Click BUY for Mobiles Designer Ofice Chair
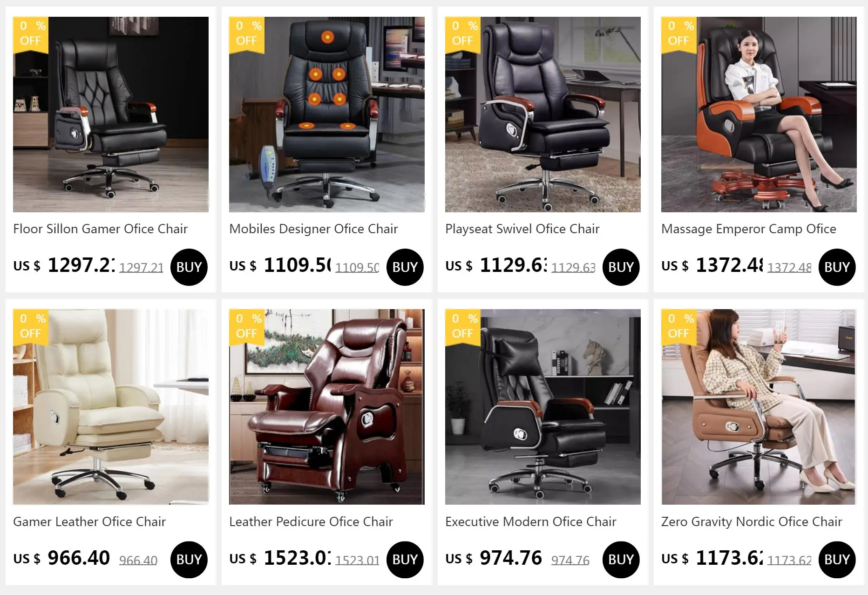 (x=405, y=267)
